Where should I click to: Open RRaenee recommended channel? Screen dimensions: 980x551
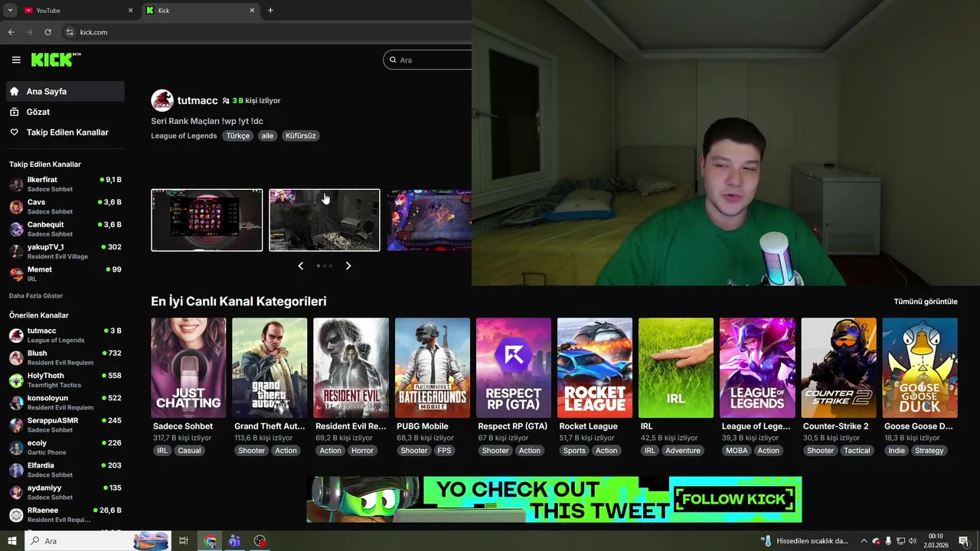pyautogui.click(x=65, y=514)
